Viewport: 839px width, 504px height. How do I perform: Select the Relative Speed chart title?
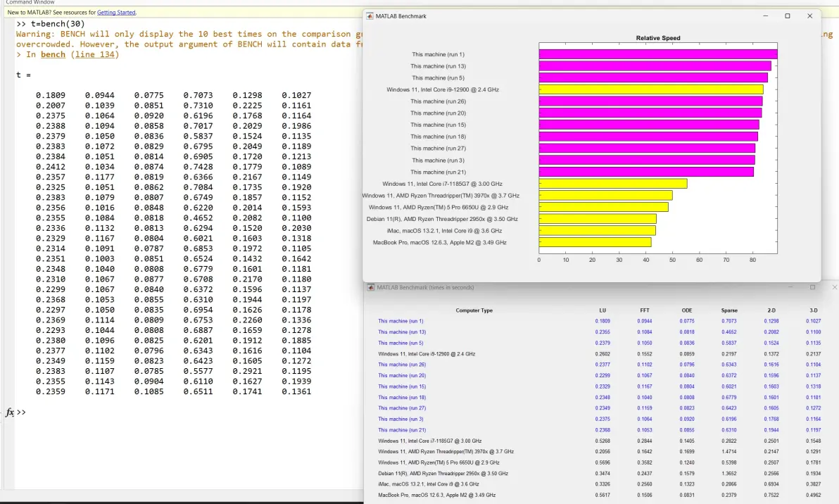pyautogui.click(x=657, y=38)
